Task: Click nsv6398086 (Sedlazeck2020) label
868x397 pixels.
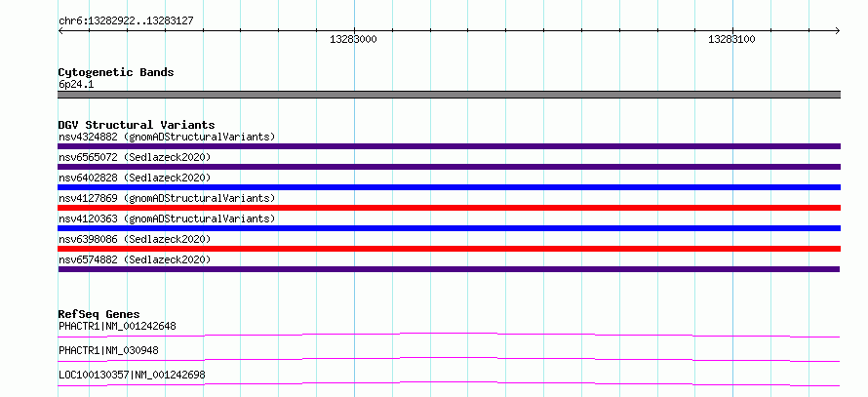Action: 135,239
